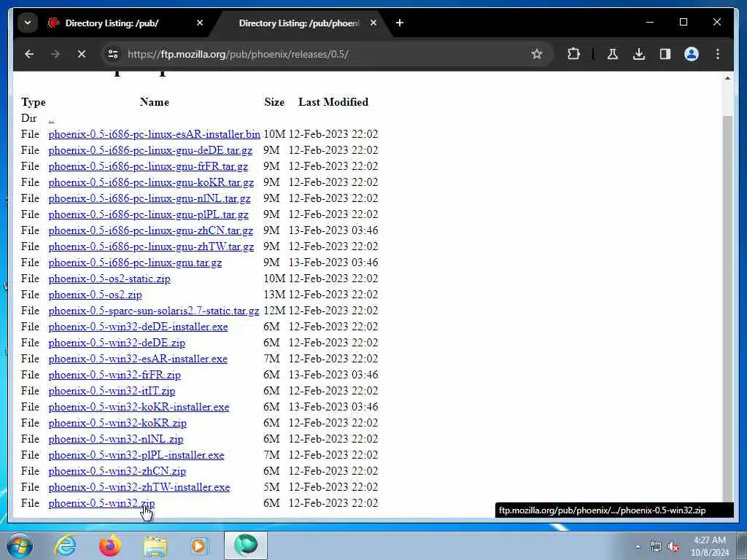Open the Chrome Labs flask icon
Image resolution: width=747 pixels, height=560 pixels.
point(613,54)
